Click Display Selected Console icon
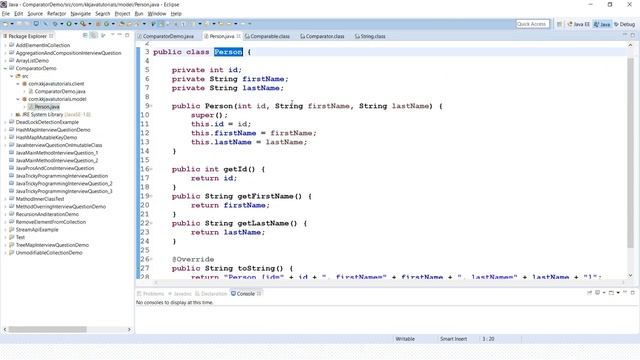640x360 pixels. 598,293
